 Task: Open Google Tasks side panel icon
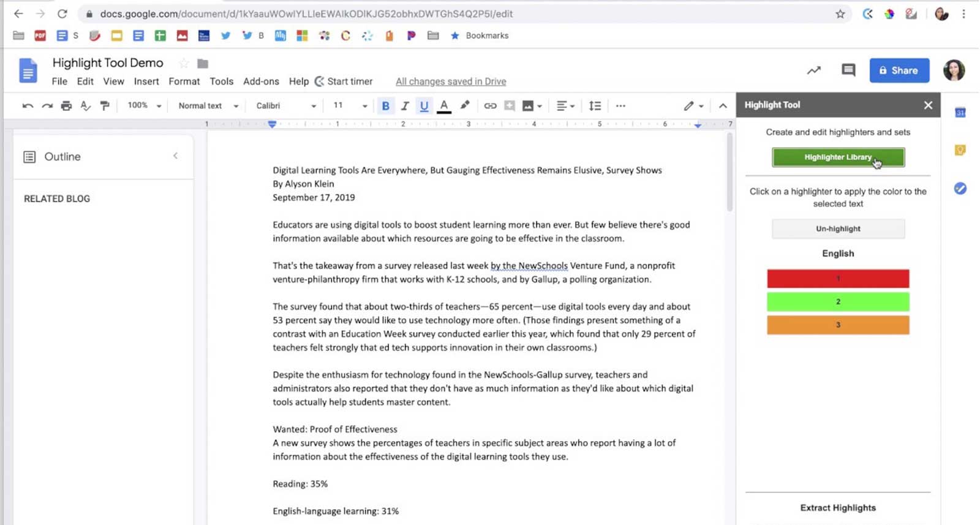click(960, 189)
